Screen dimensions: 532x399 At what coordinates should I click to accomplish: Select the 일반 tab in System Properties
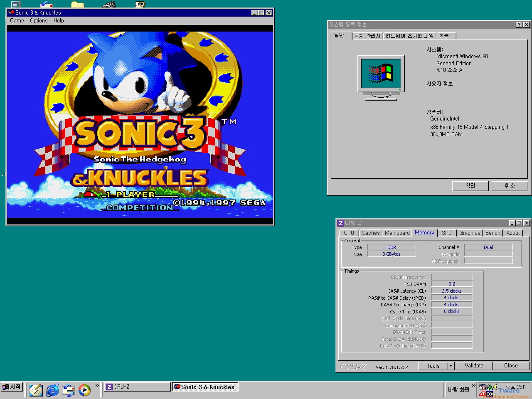click(341, 35)
